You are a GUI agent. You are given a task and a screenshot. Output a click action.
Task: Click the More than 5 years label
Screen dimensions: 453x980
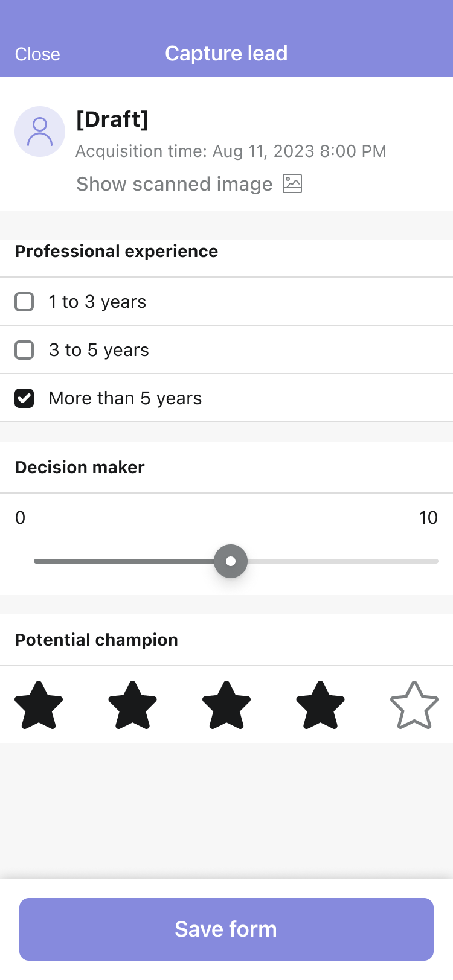click(x=126, y=398)
